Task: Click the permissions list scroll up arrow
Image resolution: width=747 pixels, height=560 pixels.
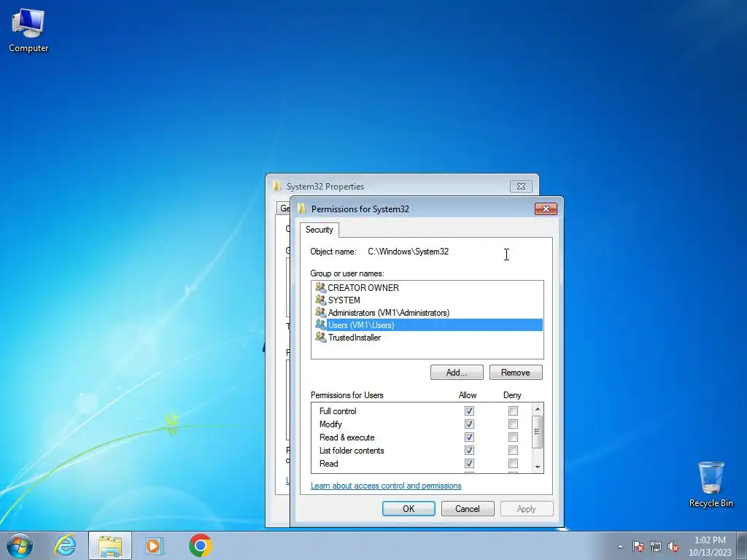Action: [x=538, y=409]
